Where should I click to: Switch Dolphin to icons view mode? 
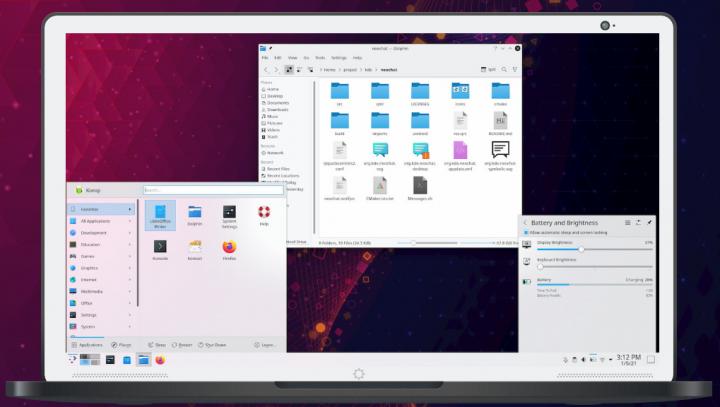pyautogui.click(x=288, y=69)
